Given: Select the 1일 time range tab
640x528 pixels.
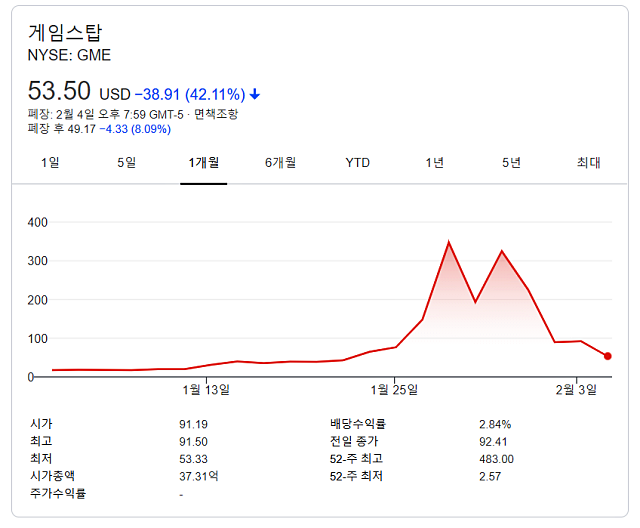Looking at the screenshot, I should coord(50,163).
